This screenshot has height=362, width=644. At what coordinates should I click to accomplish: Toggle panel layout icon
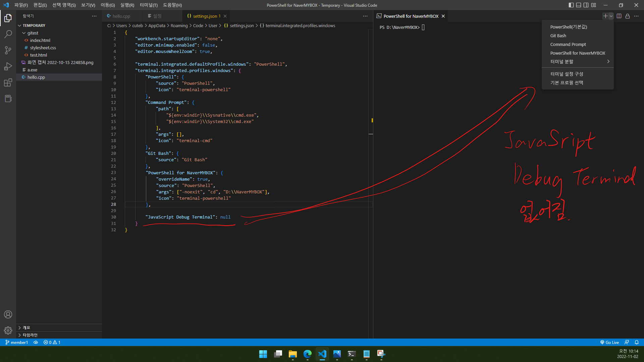click(579, 5)
